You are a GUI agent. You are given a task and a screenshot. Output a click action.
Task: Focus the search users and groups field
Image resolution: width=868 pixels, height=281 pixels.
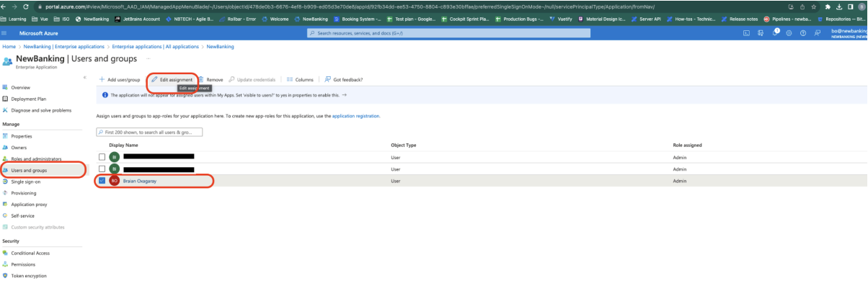click(149, 133)
